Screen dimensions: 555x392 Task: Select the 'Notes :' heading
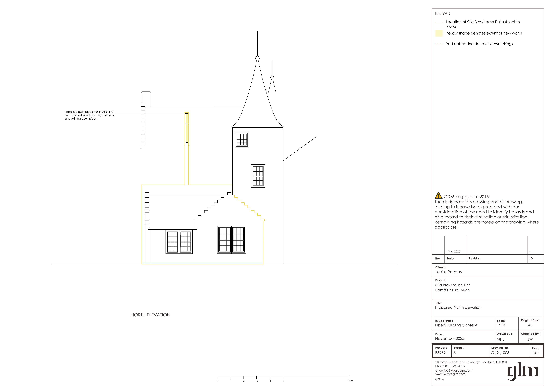[442, 14]
